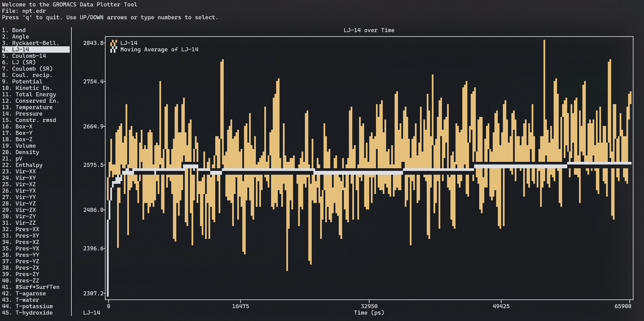644x321 pixels.
Task: Select the Pressure entry
Action: [22, 114]
